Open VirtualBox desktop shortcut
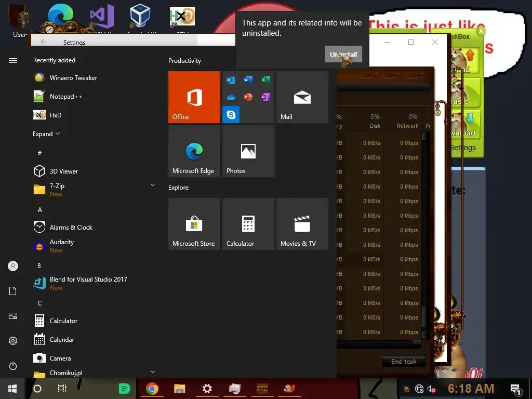 click(x=140, y=17)
